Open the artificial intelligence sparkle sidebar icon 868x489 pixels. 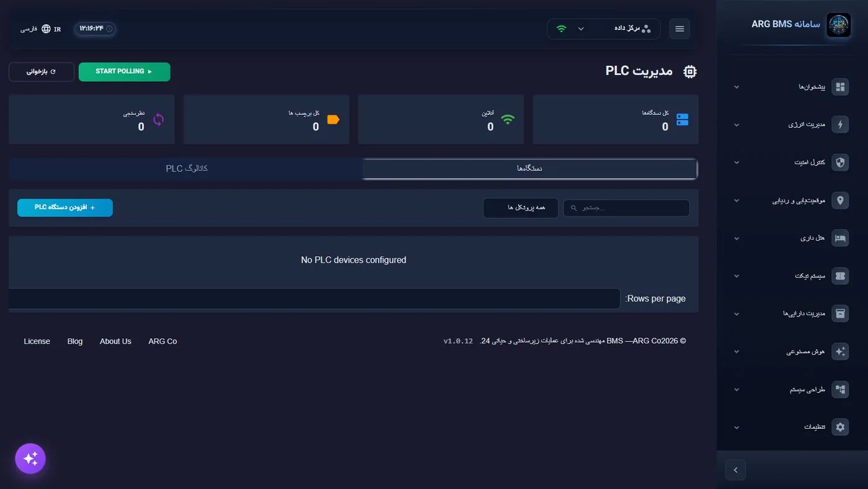coord(840,352)
